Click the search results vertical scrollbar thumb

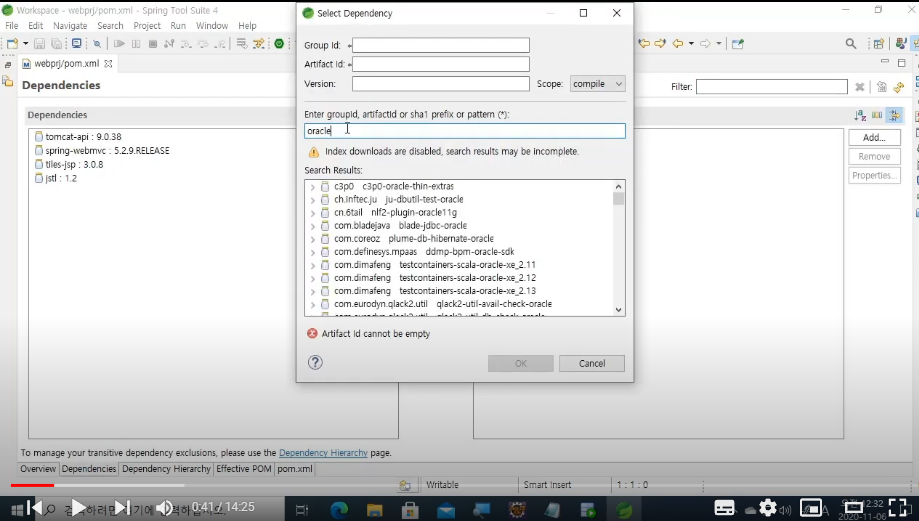click(x=618, y=199)
